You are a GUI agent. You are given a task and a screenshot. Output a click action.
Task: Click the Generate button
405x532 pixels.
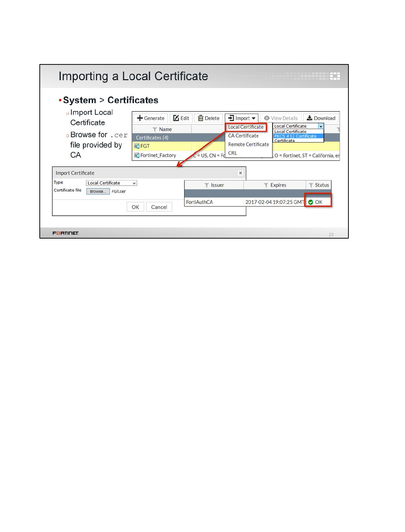click(x=150, y=118)
